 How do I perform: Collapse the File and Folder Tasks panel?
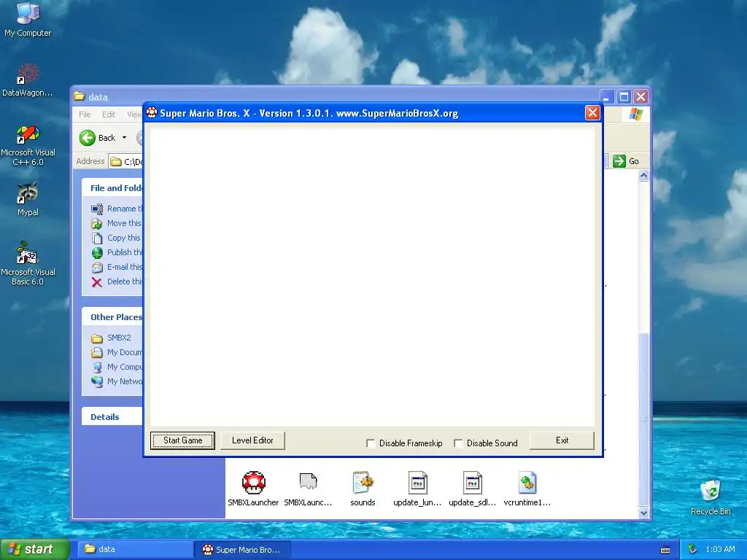point(112,187)
